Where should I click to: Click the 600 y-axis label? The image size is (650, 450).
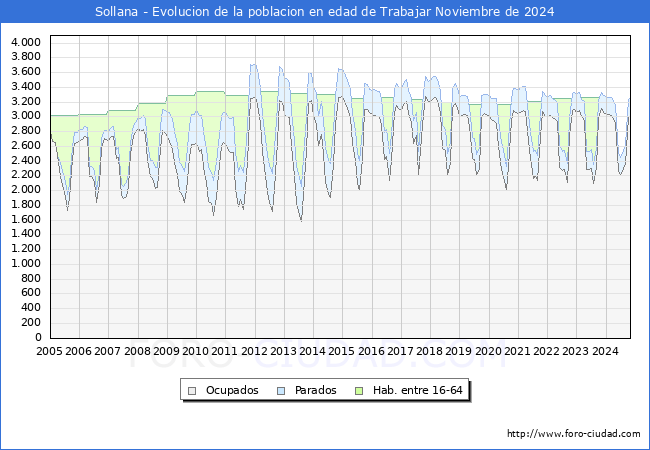pos(31,293)
